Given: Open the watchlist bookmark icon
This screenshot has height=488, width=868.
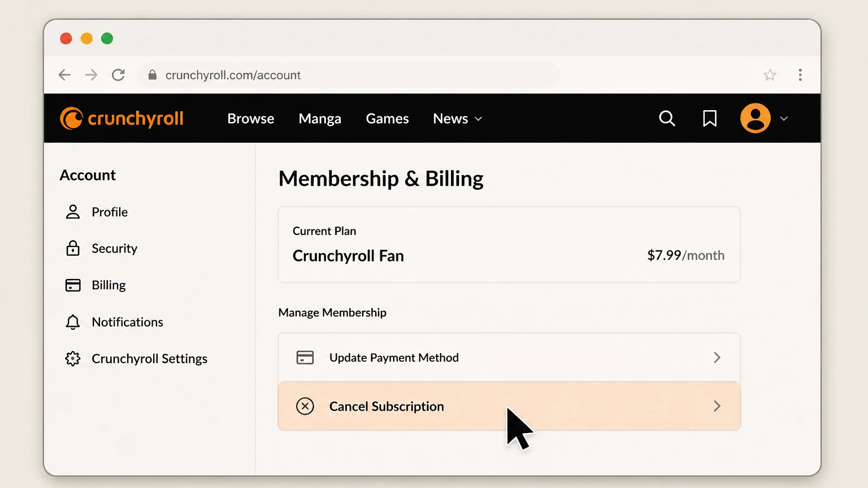Looking at the screenshot, I should pyautogui.click(x=710, y=119).
